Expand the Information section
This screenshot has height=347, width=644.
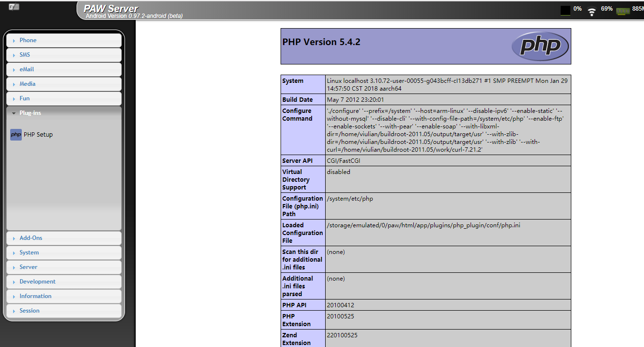35,296
